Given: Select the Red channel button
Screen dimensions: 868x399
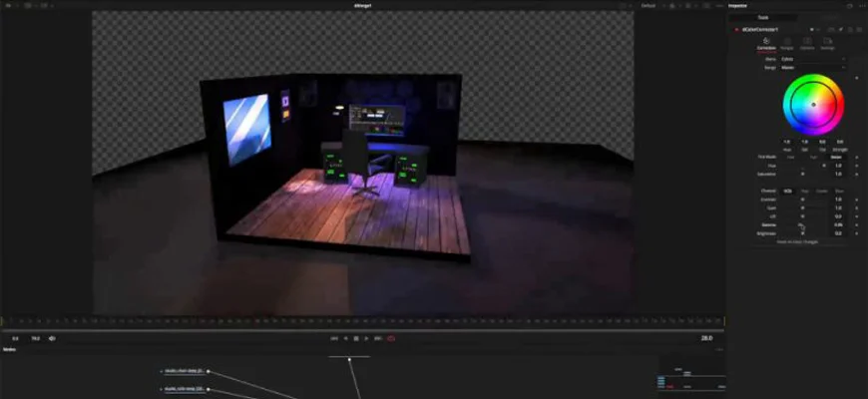Looking at the screenshot, I should click(805, 191).
